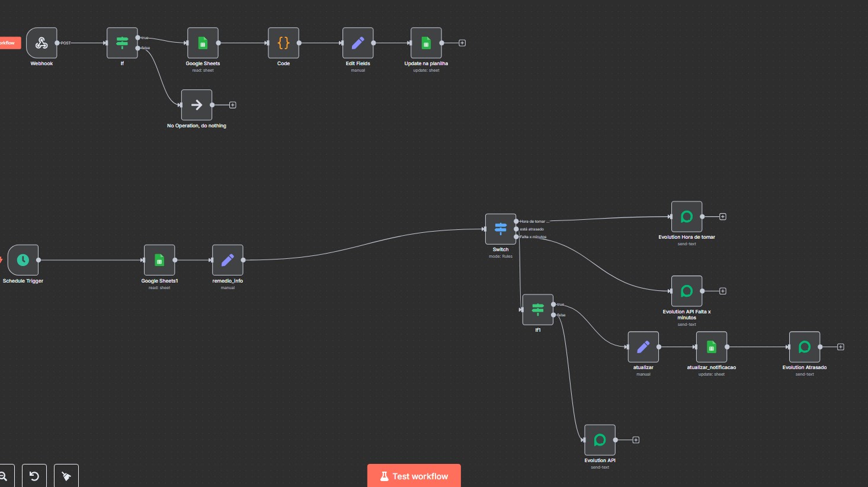Add node after Update na planilha
The image size is (868, 487).
(462, 43)
